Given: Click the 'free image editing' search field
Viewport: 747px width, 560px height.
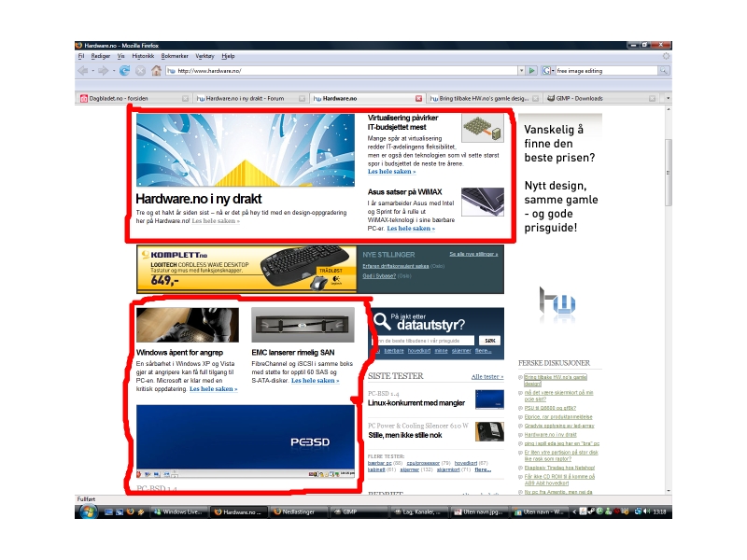Looking at the screenshot, I should coord(606,71).
